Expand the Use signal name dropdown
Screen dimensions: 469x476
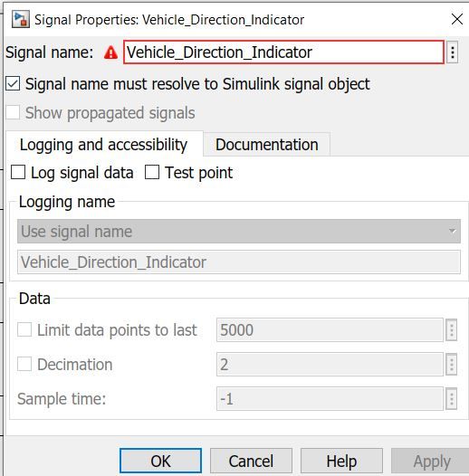[x=239, y=232]
